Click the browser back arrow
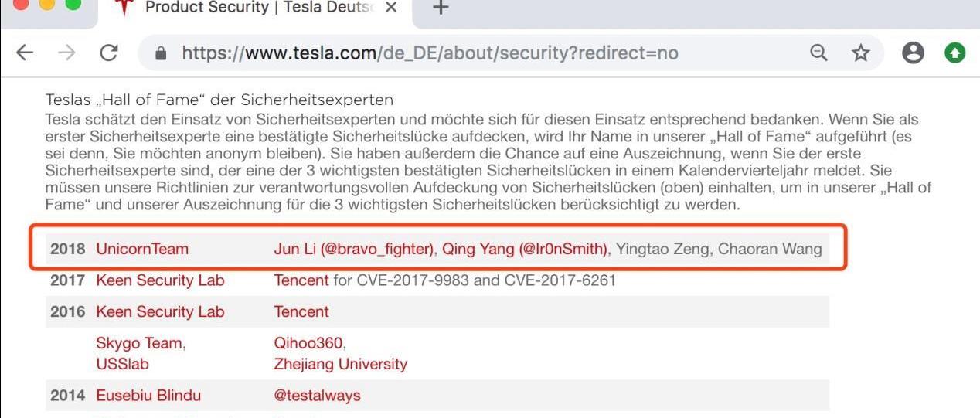Image resolution: width=980 pixels, height=418 pixels. point(26,53)
